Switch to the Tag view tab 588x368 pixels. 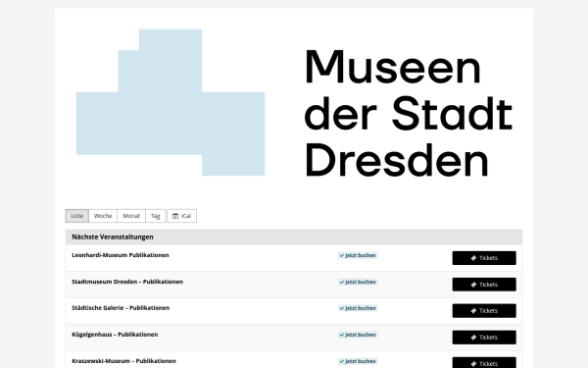155,216
